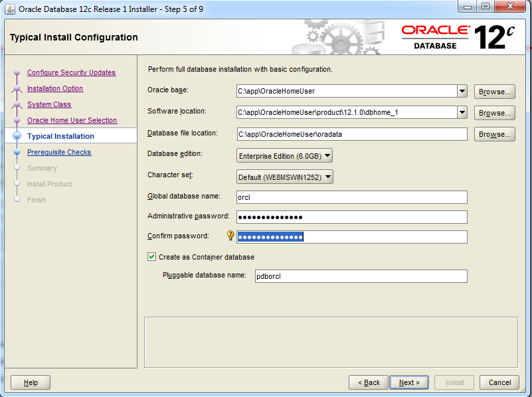Open the Help button
The image size is (532, 397).
pyautogui.click(x=31, y=382)
